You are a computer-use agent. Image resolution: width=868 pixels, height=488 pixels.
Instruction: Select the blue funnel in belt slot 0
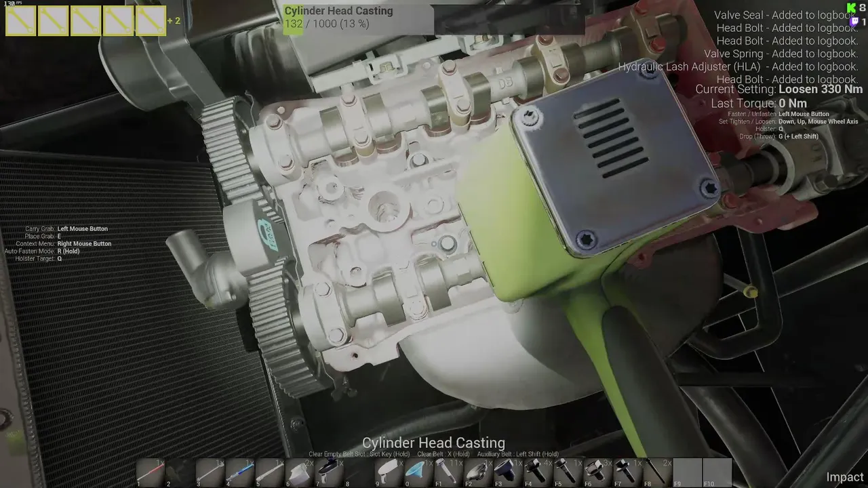point(419,472)
